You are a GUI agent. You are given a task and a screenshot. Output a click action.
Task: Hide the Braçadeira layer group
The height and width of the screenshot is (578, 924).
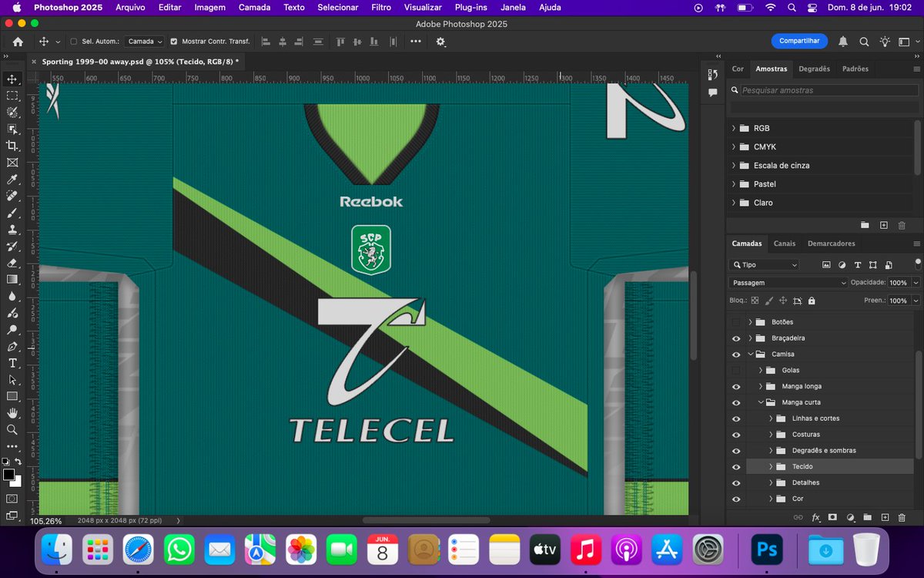[736, 338]
